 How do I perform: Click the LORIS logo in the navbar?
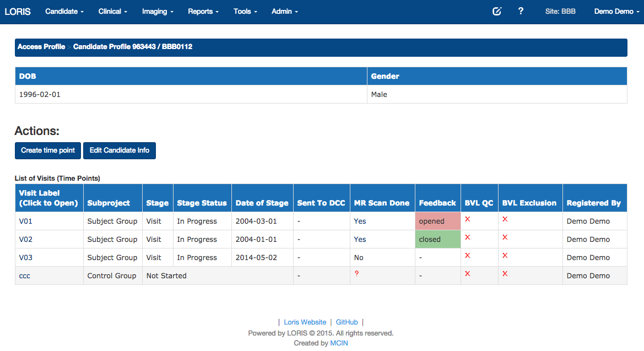(18, 12)
